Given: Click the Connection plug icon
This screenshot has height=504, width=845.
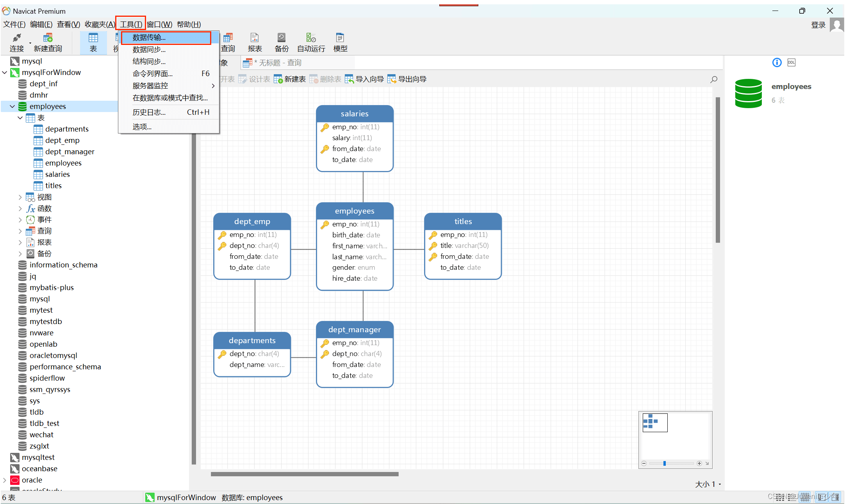Looking at the screenshot, I should (16, 38).
